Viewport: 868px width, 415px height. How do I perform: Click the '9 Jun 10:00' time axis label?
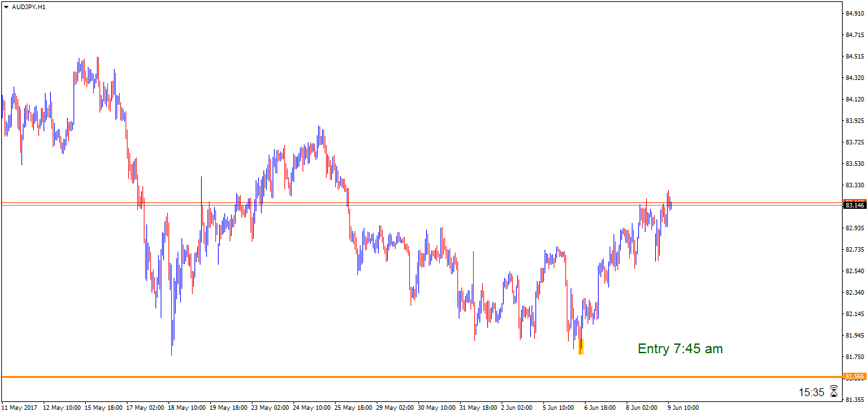pos(683,408)
